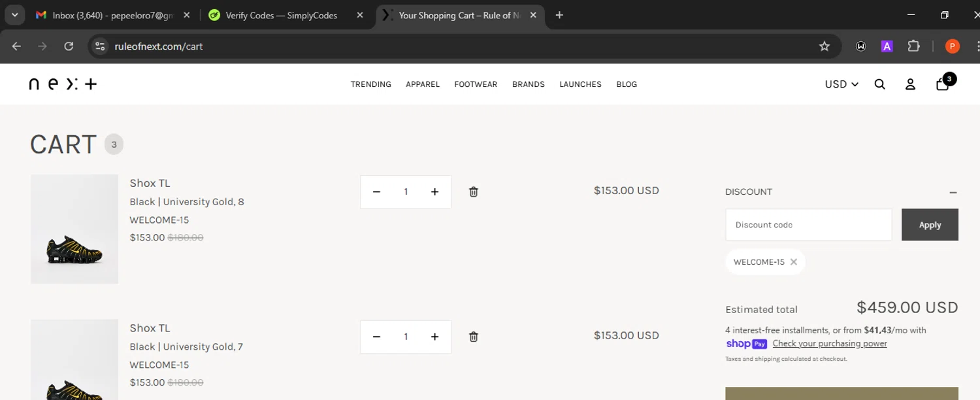Viewport: 980px width, 400px height.
Task: Click the W circular extension icon
Action: (x=861, y=46)
